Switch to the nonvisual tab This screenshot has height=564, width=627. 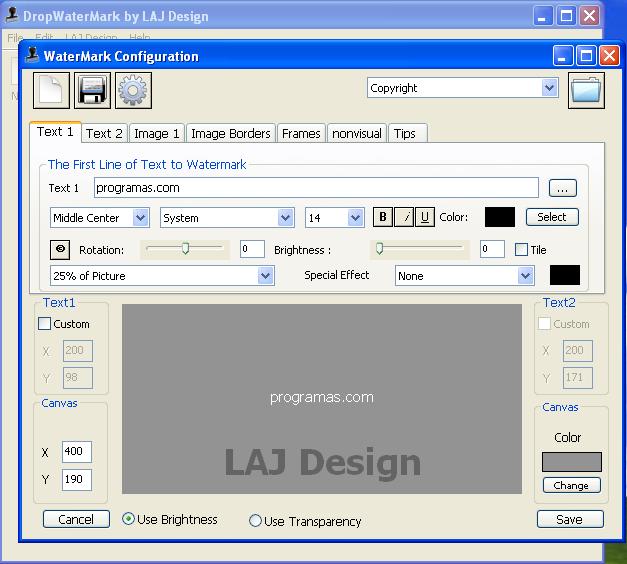[x=357, y=133]
